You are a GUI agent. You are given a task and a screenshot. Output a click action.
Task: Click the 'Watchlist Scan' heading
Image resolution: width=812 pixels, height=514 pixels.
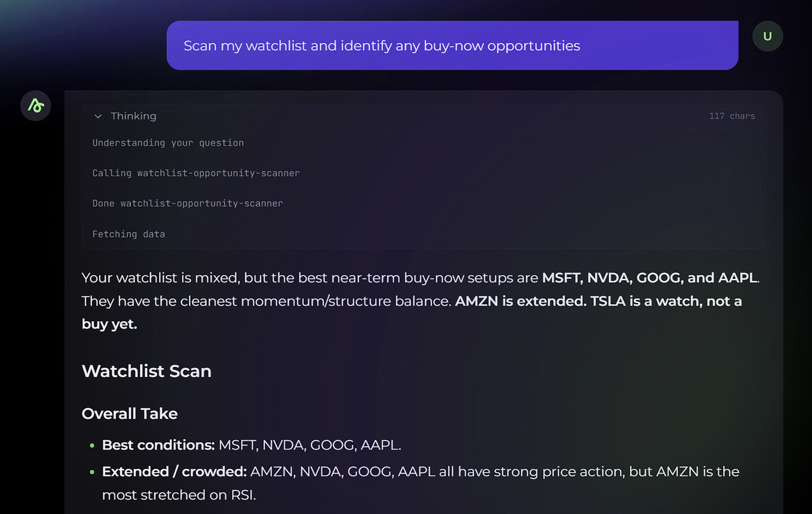pyautogui.click(x=147, y=371)
